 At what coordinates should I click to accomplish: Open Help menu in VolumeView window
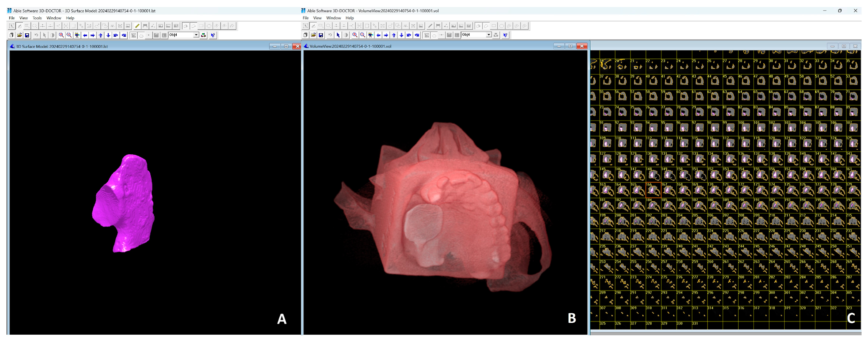click(x=349, y=18)
